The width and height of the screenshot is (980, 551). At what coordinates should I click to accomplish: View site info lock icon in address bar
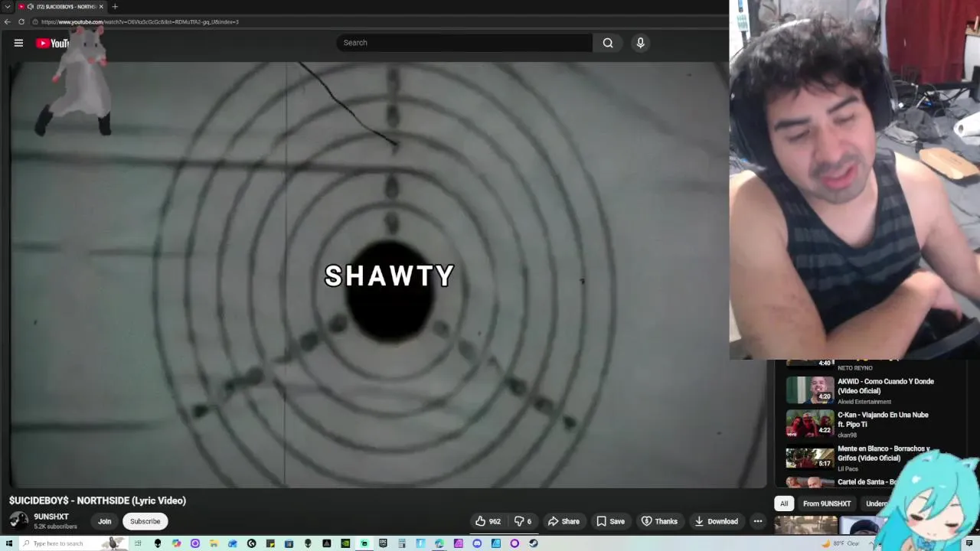pyautogui.click(x=35, y=21)
